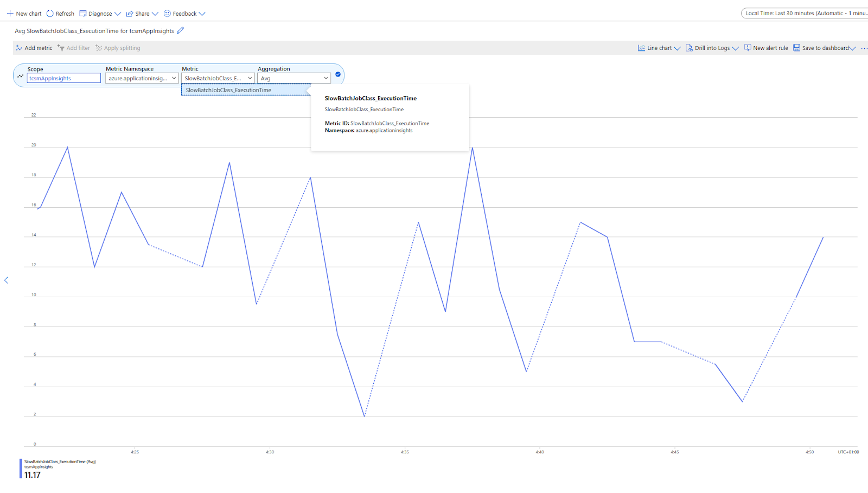Expand the Metric Namespace combo box

click(x=142, y=79)
